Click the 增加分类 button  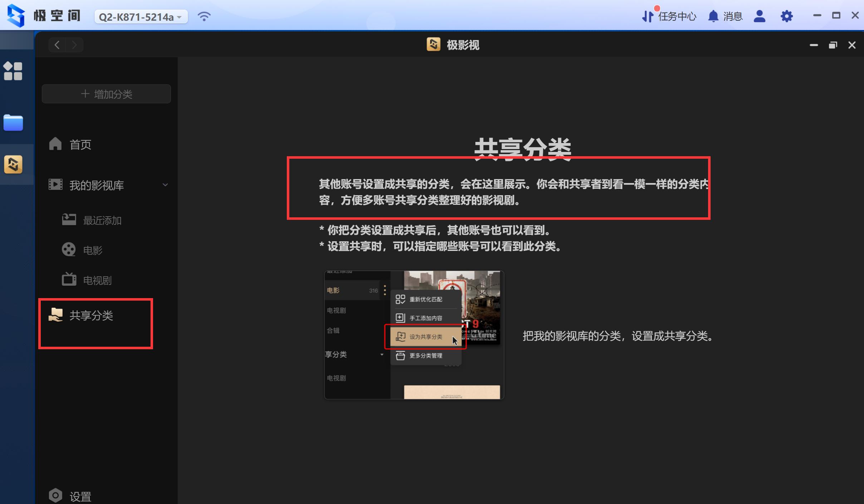pos(106,94)
